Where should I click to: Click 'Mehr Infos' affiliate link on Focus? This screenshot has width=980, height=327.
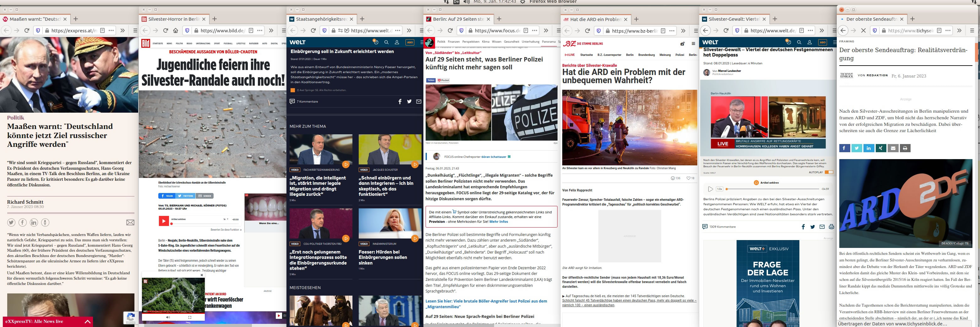[x=498, y=222]
